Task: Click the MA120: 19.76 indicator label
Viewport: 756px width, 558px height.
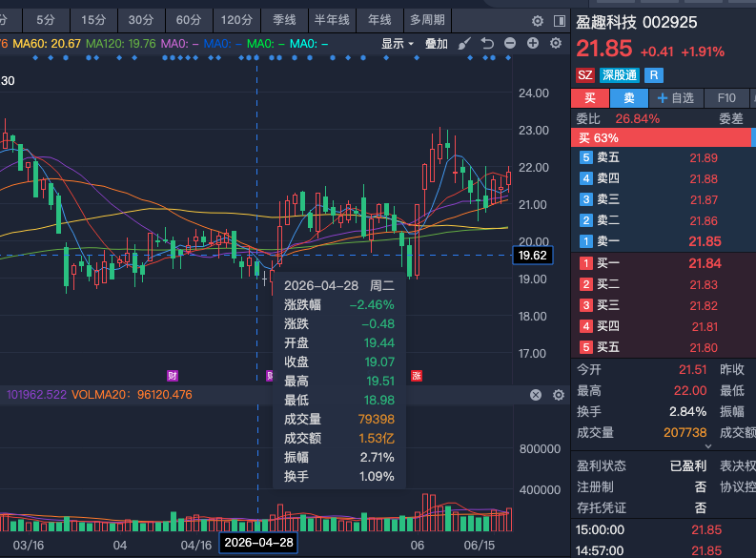Action: coord(121,44)
